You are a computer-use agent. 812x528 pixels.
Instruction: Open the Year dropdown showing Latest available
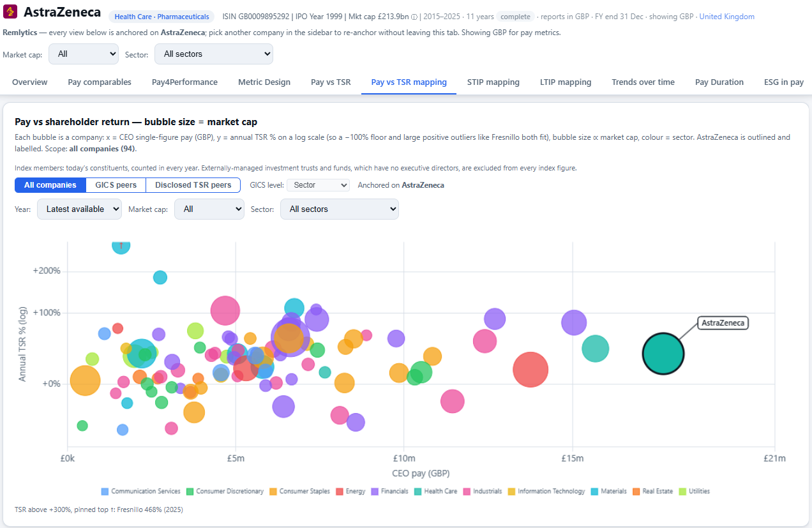pyautogui.click(x=79, y=209)
